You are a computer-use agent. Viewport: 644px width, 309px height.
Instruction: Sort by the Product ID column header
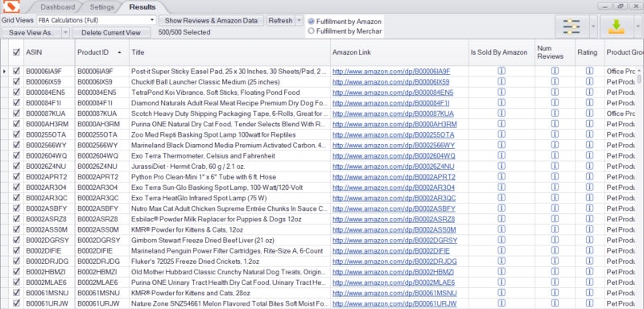tap(102, 52)
